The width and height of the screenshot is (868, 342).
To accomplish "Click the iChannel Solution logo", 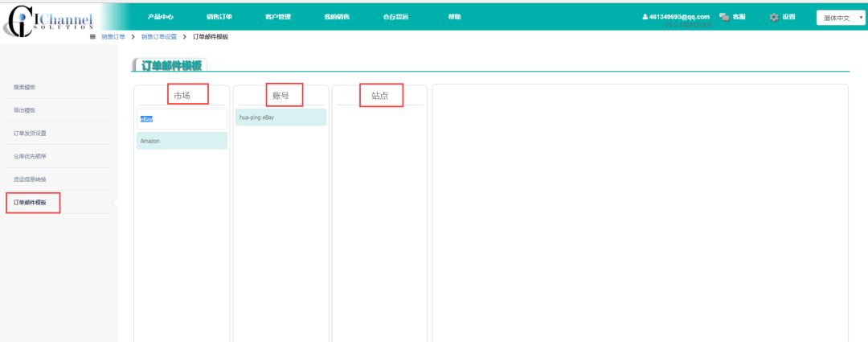I will point(47,22).
